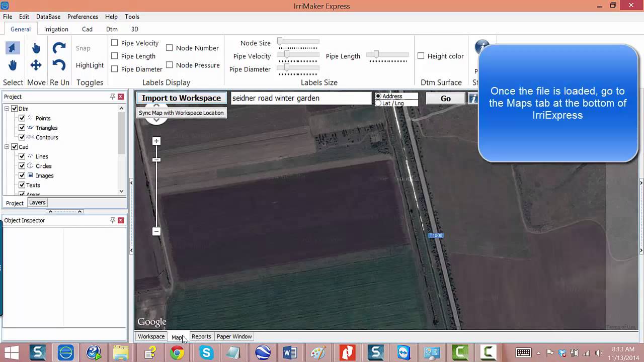
Task: Switch to the 3D ribbon tab
Action: point(135,29)
